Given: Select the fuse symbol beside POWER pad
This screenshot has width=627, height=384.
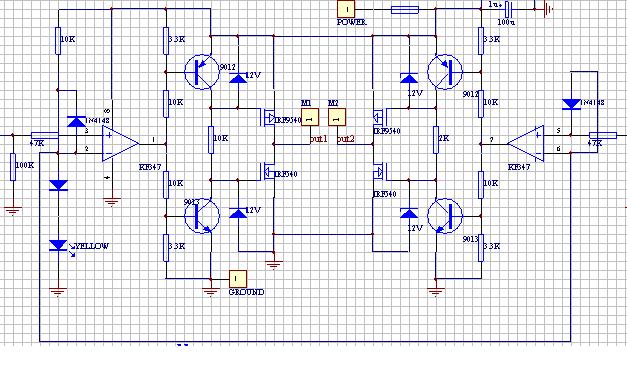Looking at the screenshot, I should click(405, 10).
